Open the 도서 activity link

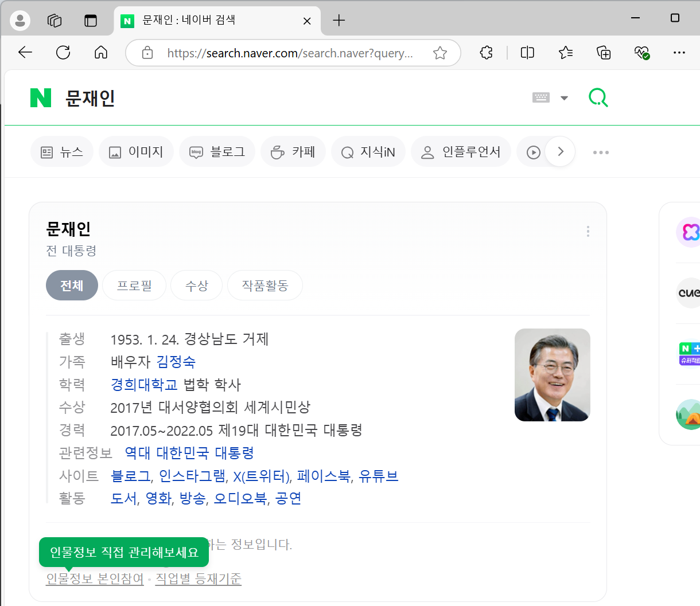pyautogui.click(x=123, y=499)
